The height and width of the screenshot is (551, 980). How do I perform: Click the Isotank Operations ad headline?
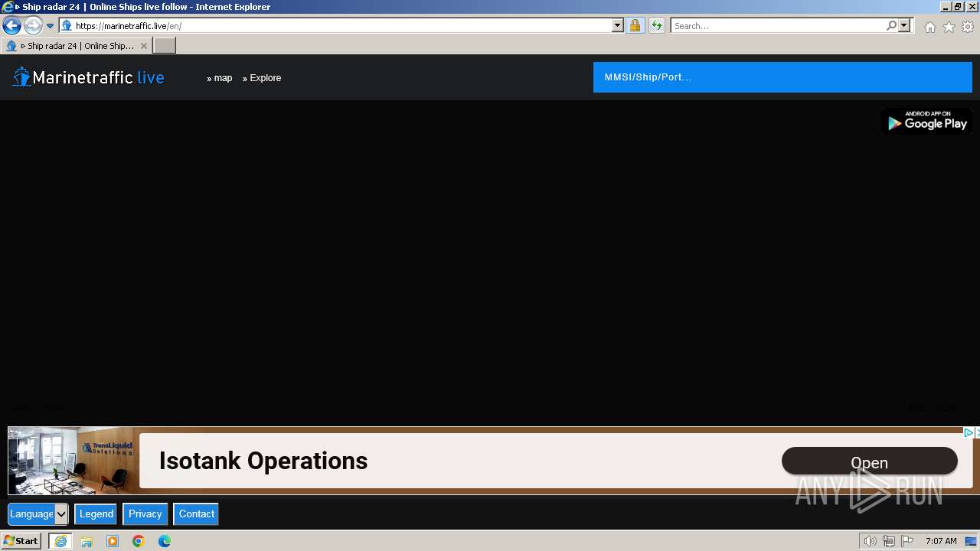coord(263,461)
